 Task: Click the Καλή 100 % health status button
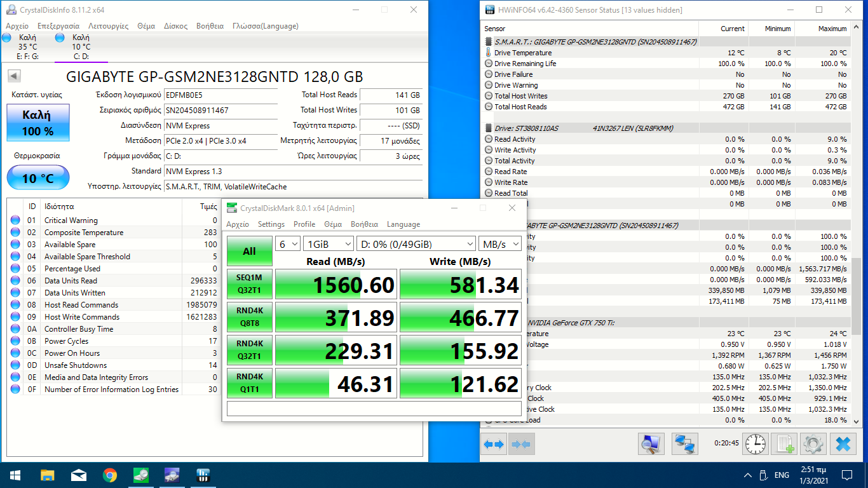click(37, 123)
